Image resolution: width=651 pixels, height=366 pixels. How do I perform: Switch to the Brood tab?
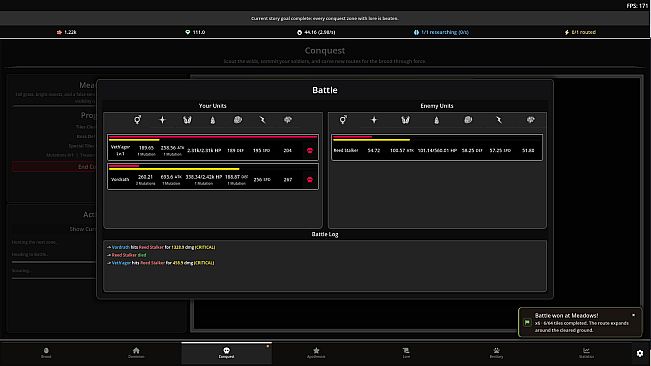pyautogui.click(x=46, y=353)
